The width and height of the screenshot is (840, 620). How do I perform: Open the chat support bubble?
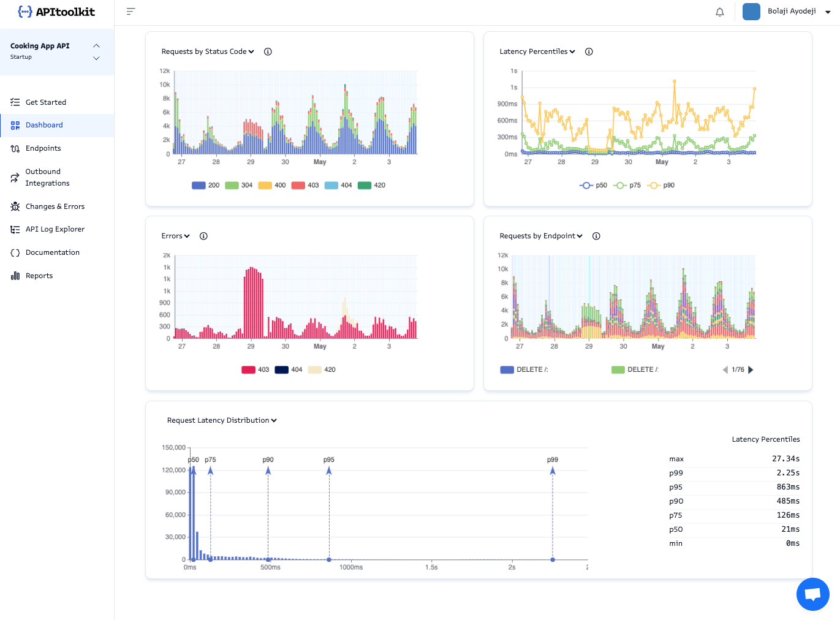pos(812,594)
